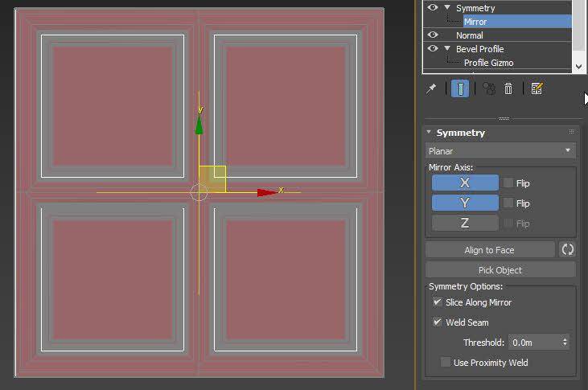The width and height of the screenshot is (588, 390).
Task: Select Profile Gizmo sub-object
Action: point(488,63)
